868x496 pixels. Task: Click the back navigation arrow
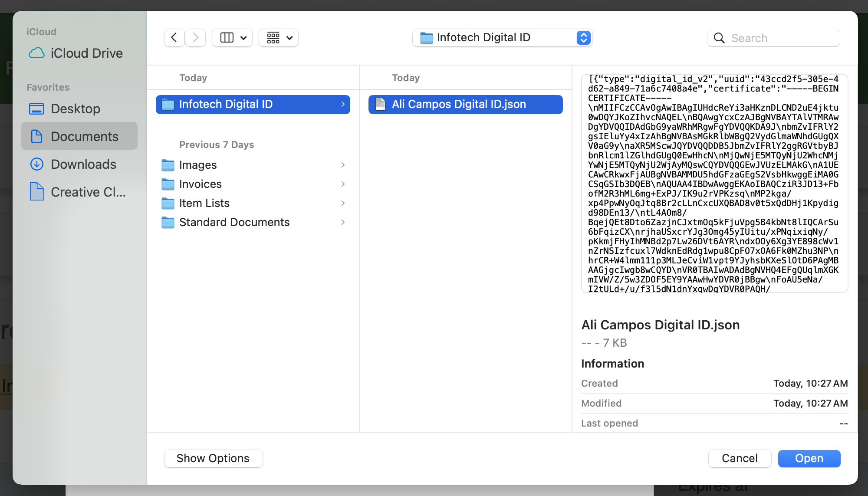[174, 38]
